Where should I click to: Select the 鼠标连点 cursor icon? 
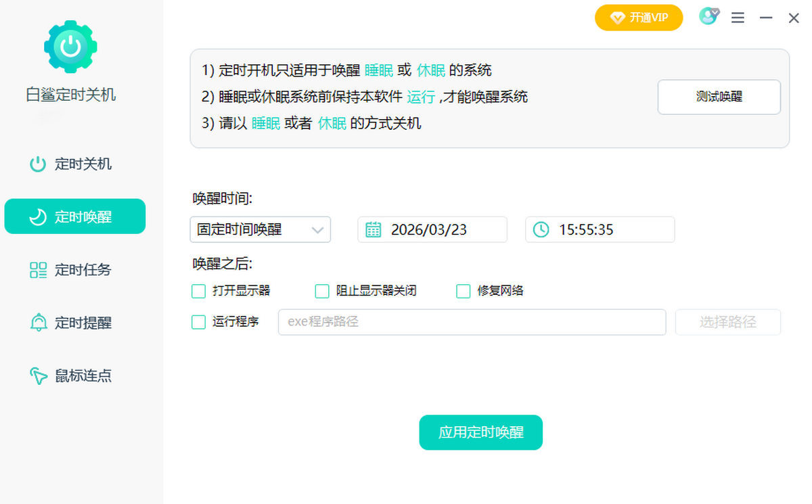(38, 376)
